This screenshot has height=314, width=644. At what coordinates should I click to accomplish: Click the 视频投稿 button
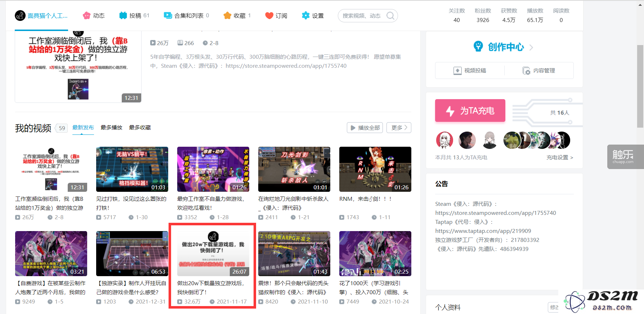click(470, 70)
